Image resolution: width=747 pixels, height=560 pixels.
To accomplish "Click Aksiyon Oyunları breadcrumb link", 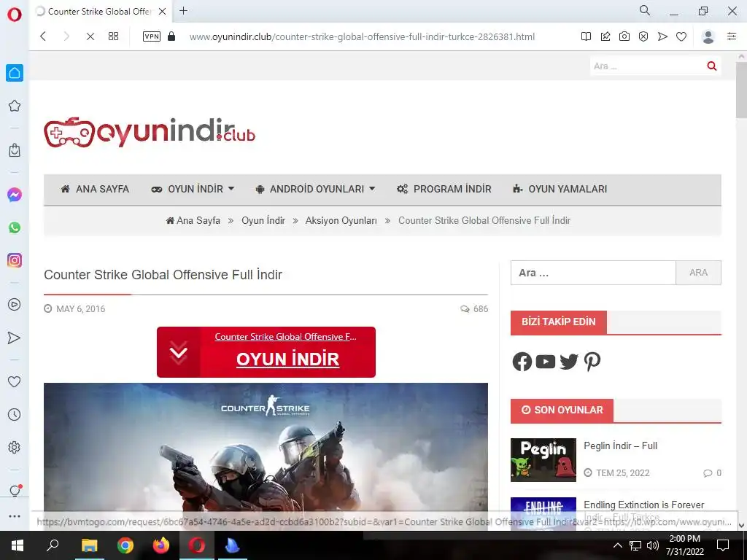I will tap(341, 220).
